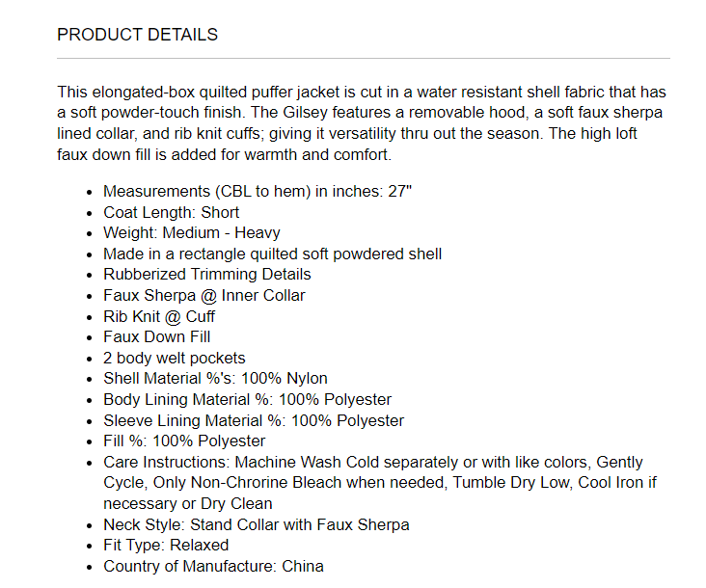Select the Body Lining Material line
This screenshot has width=706, height=588.
click(247, 399)
